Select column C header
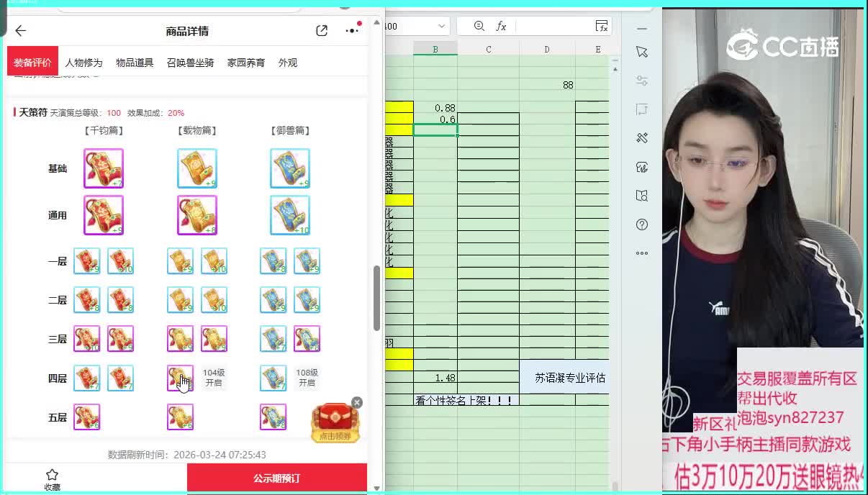The width and height of the screenshot is (868, 495). 489,49
